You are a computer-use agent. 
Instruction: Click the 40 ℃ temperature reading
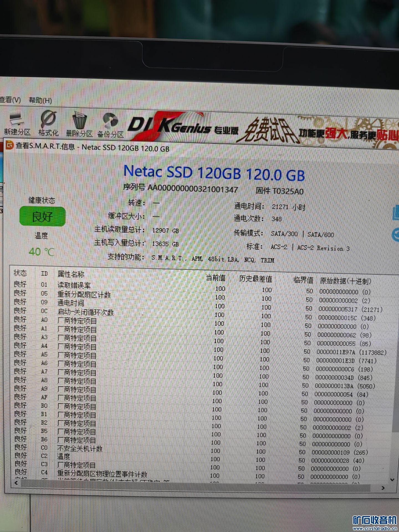tap(42, 252)
